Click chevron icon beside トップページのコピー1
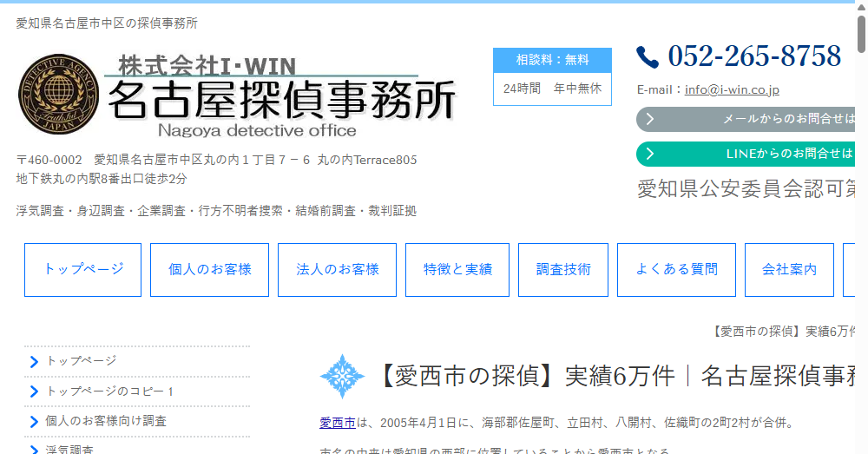868x454 pixels. [x=34, y=391]
